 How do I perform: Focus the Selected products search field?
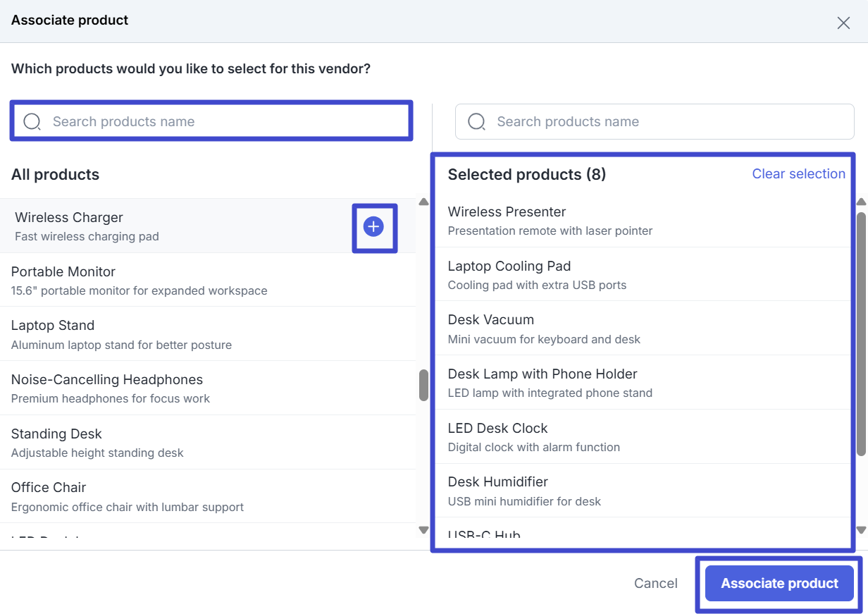(662, 122)
